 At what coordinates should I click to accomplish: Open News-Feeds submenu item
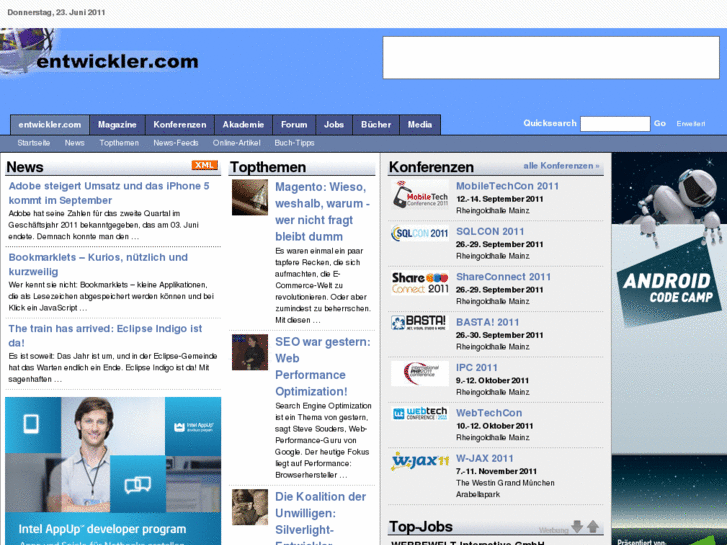[x=176, y=143]
